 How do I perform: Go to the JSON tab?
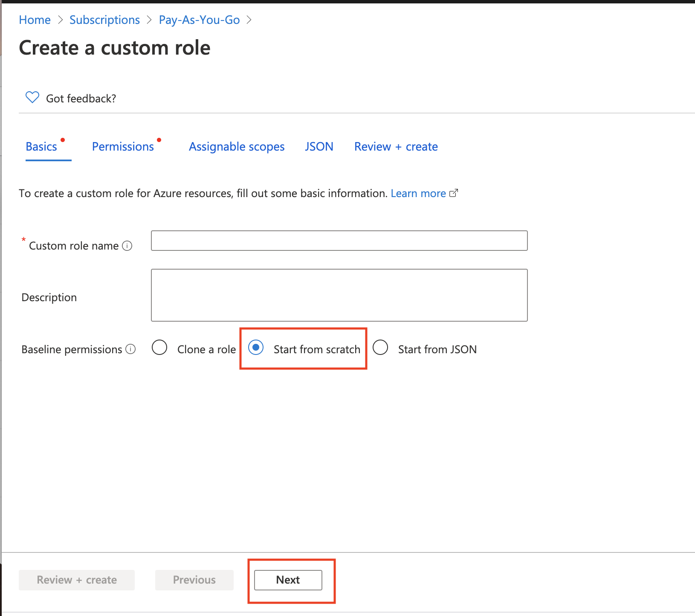pos(319,147)
